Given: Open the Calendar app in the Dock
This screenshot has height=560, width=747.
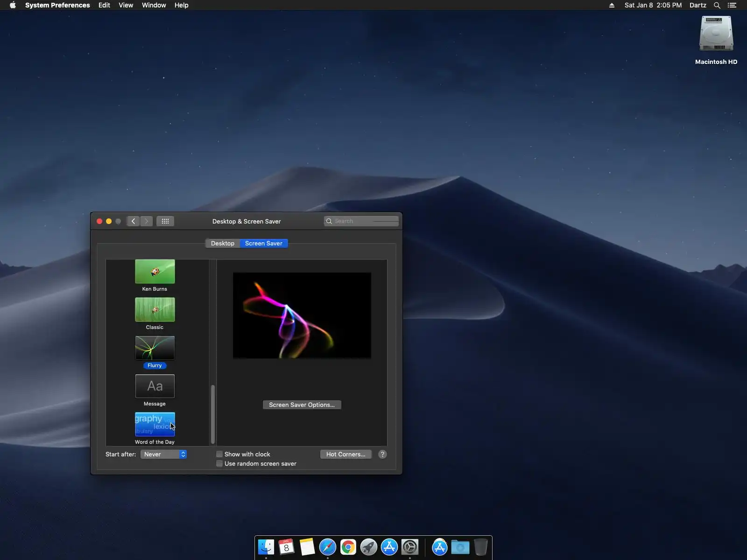Looking at the screenshot, I should click(x=287, y=547).
